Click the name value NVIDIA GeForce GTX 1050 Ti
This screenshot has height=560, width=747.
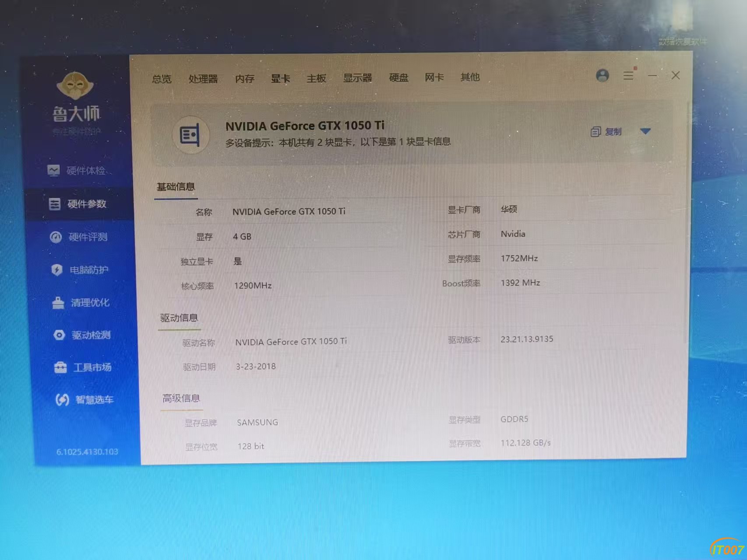(x=289, y=211)
